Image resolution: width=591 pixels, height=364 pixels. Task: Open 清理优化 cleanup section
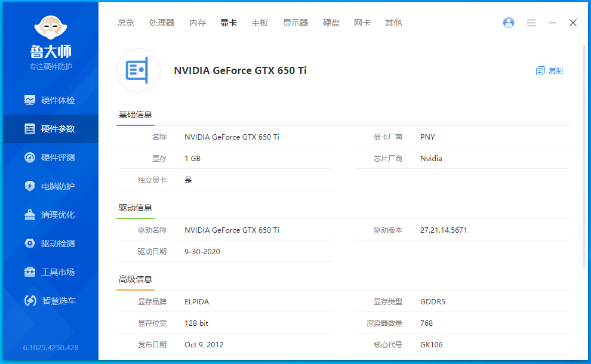(50, 215)
